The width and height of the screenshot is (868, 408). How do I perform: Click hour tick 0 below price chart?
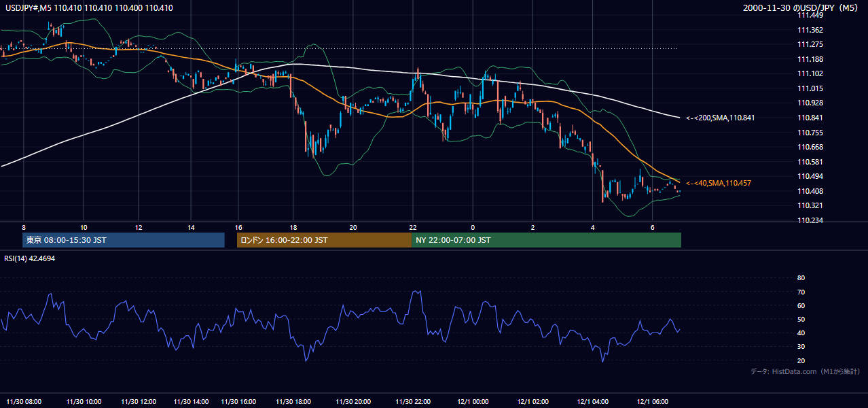(473, 226)
